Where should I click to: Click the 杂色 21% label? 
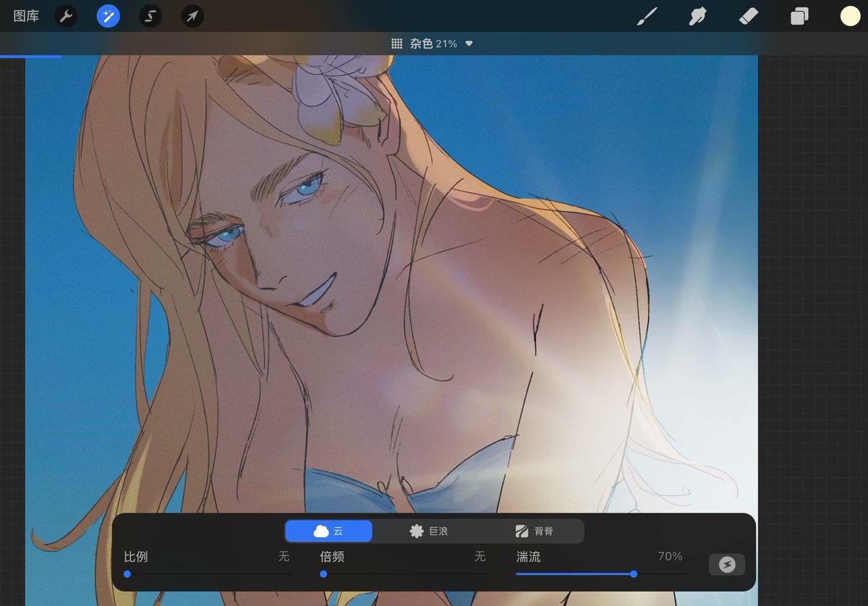[x=433, y=43]
